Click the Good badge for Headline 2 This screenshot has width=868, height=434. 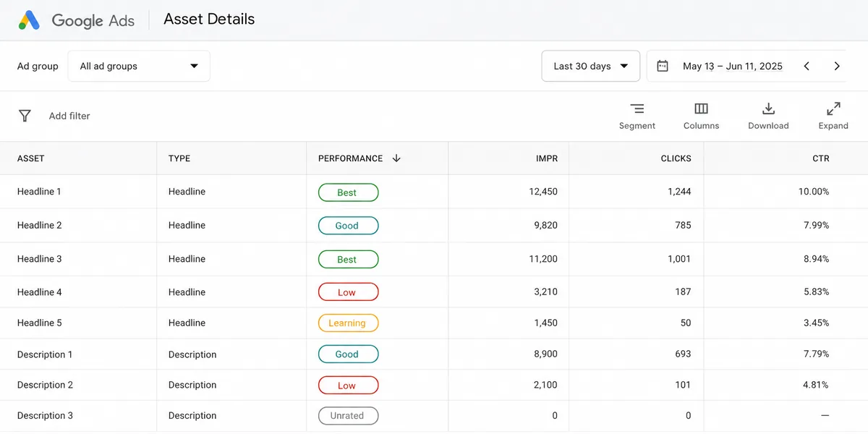coord(348,226)
